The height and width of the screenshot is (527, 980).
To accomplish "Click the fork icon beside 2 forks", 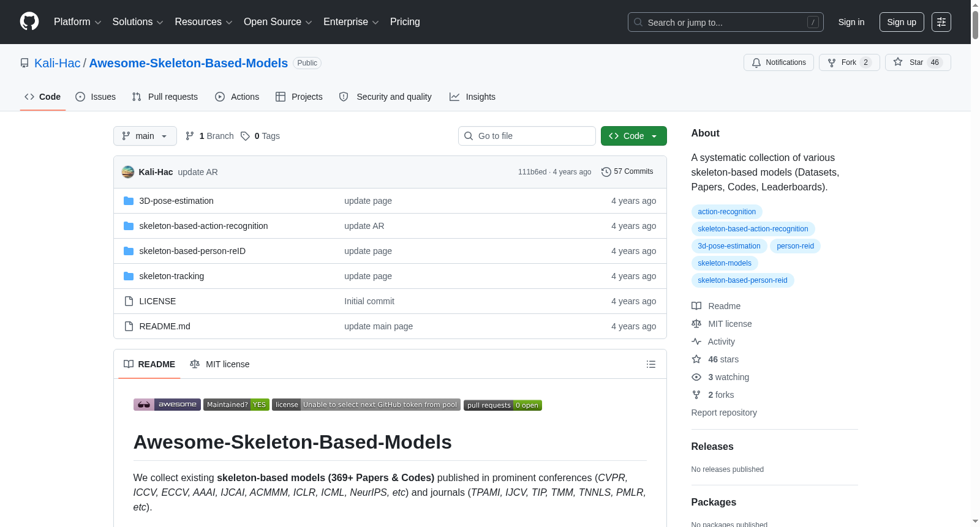I will pos(696,395).
